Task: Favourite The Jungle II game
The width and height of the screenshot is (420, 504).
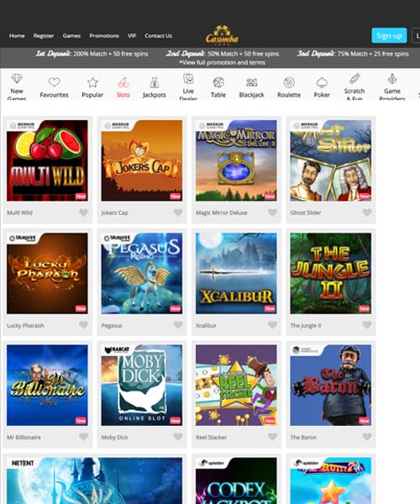Action: [367, 325]
